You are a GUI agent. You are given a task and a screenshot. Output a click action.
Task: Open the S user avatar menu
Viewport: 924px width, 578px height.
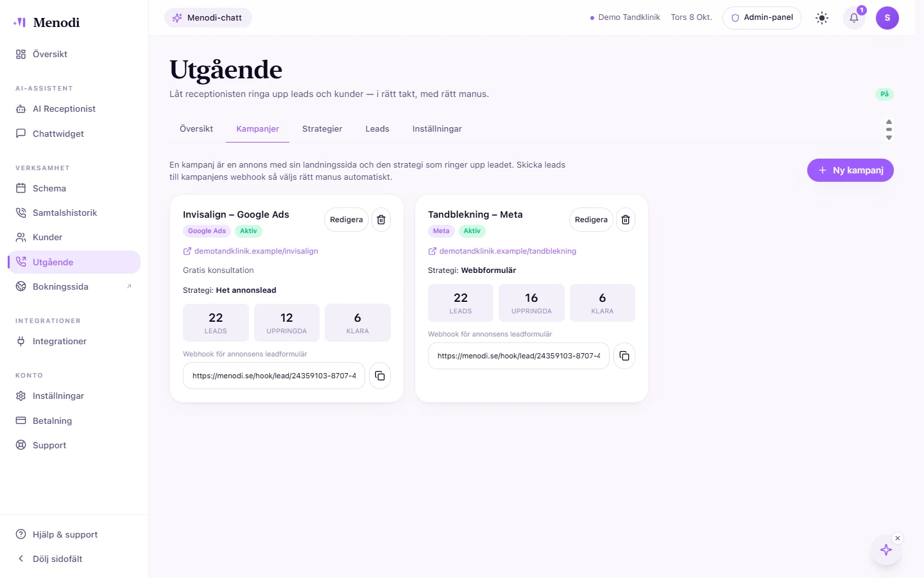[887, 18]
